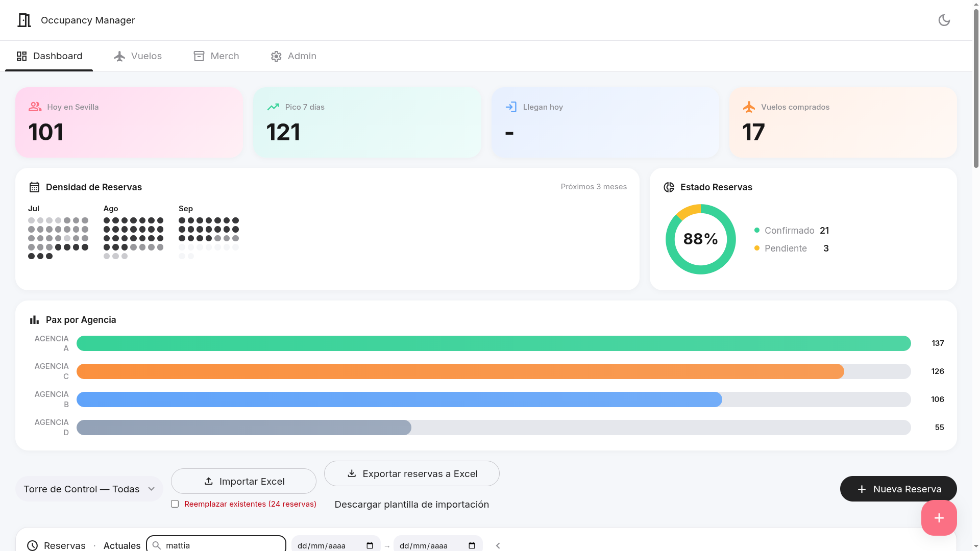980x551 pixels.
Task: Click Descargar plantilla de importación link
Action: pos(412,504)
